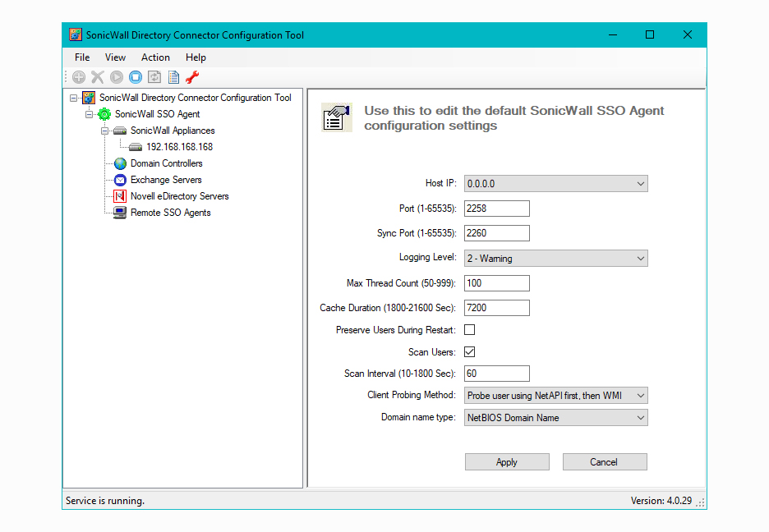The image size is (769, 532).
Task: Click the Remote SSO Agents computer icon
Action: 120,213
